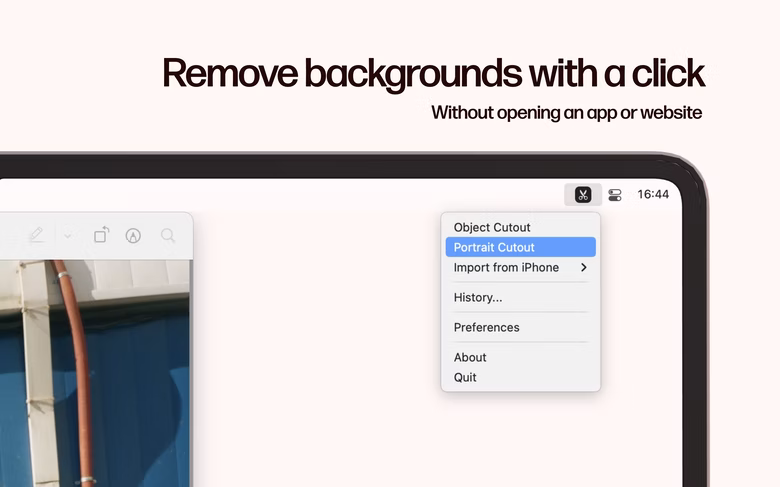Click the Markup pencil icon in Preview toolbar

(36, 235)
